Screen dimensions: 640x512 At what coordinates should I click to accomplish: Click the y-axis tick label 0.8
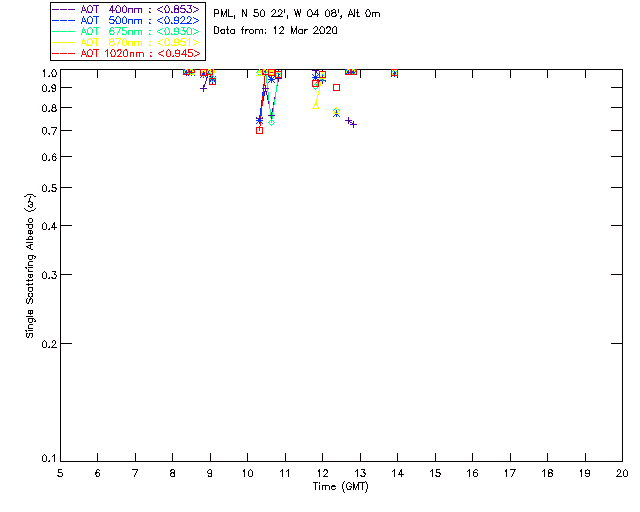(x=49, y=109)
